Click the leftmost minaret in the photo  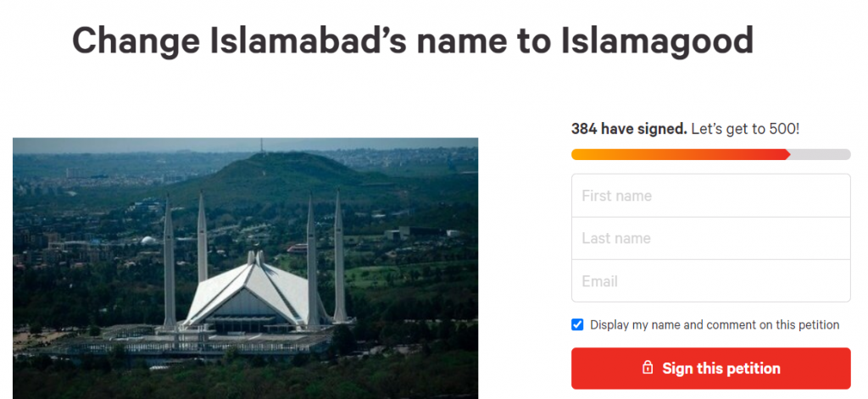click(169, 263)
